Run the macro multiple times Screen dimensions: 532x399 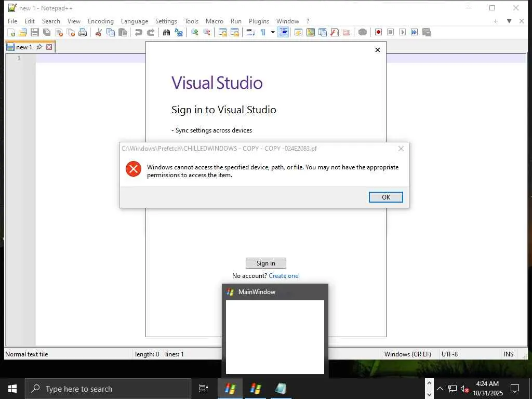414,33
